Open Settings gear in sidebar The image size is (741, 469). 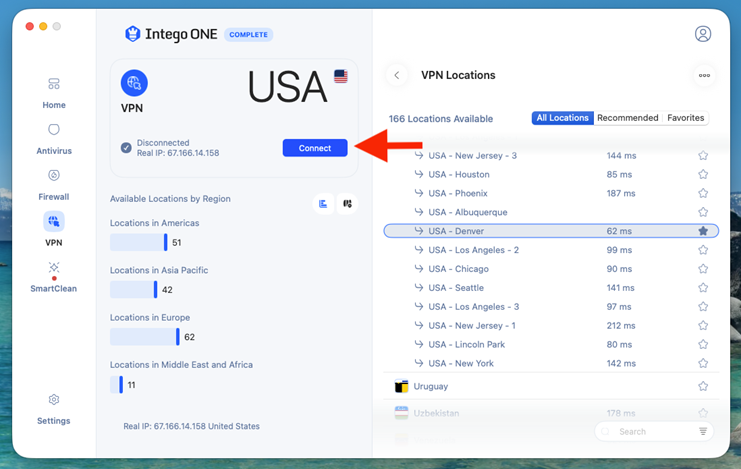pos(54,409)
